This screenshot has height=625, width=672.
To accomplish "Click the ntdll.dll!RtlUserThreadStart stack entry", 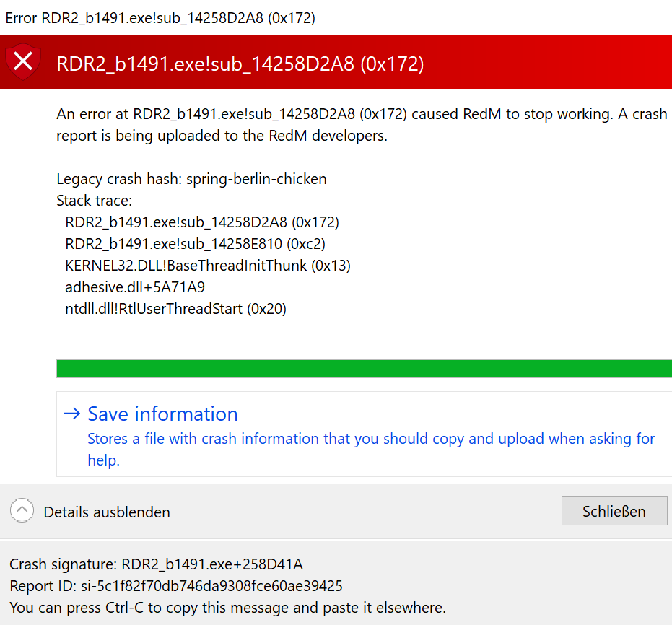I will pyautogui.click(x=175, y=309).
